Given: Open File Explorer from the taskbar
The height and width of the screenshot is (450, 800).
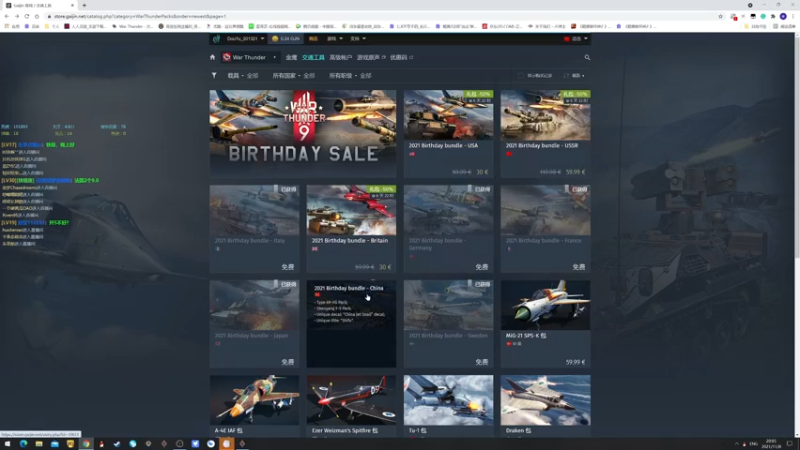Looking at the screenshot, I should (x=39, y=444).
